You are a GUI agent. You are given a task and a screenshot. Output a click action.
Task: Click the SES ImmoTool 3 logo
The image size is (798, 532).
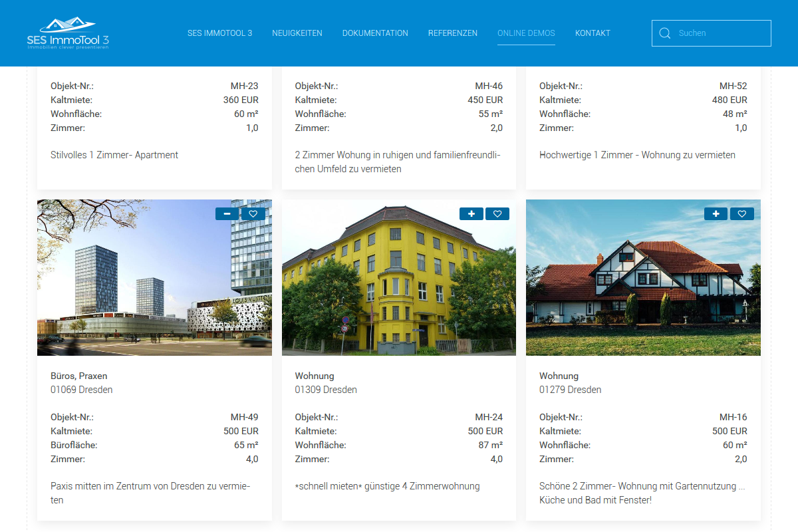pyautogui.click(x=68, y=33)
